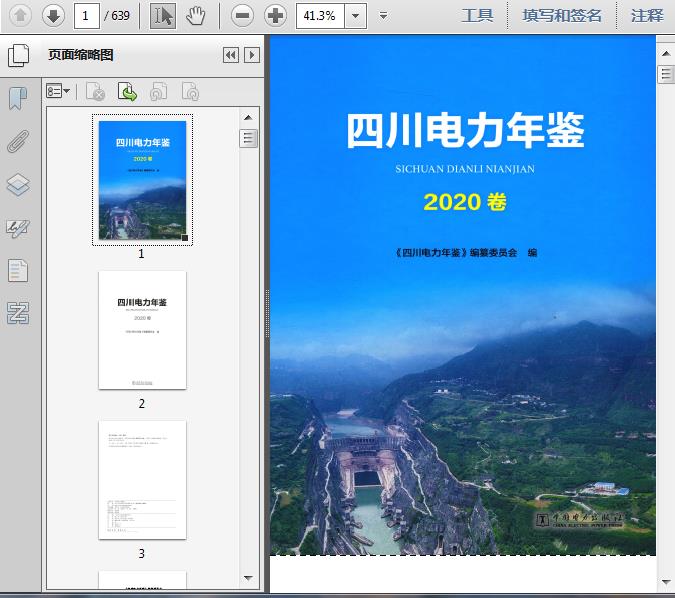Click document scroll down arrow
Image resolution: width=675 pixels, height=598 pixels.
click(666, 582)
